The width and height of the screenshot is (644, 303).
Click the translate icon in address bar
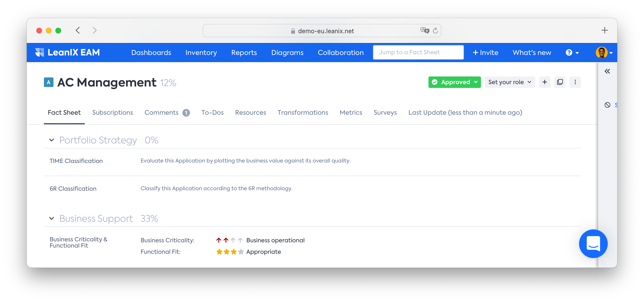[x=424, y=31]
